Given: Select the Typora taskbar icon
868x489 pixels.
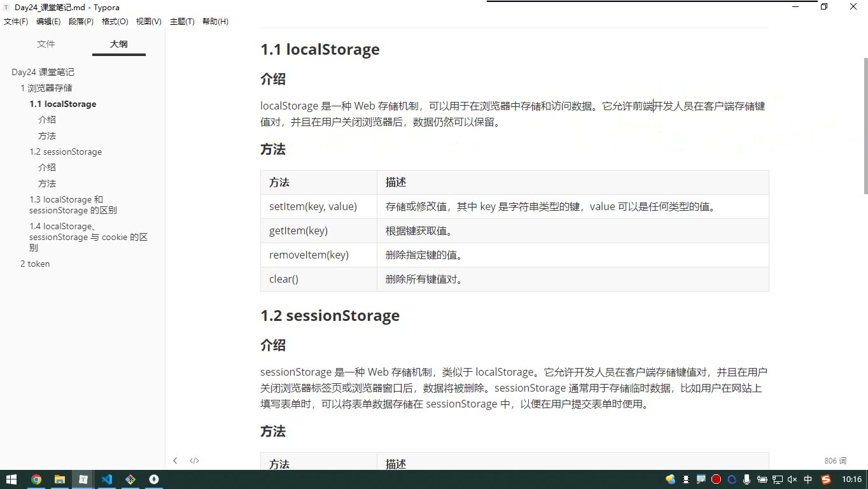Looking at the screenshot, I should 83,479.
